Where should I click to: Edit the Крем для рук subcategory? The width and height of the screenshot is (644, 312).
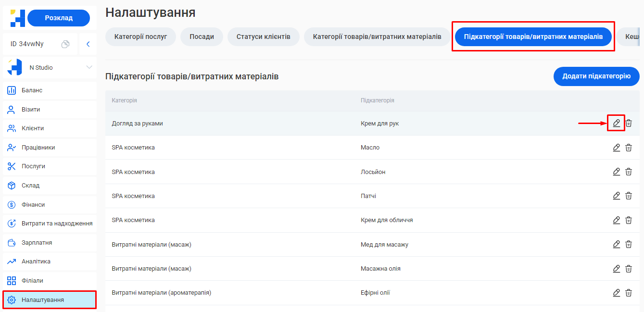pos(616,123)
